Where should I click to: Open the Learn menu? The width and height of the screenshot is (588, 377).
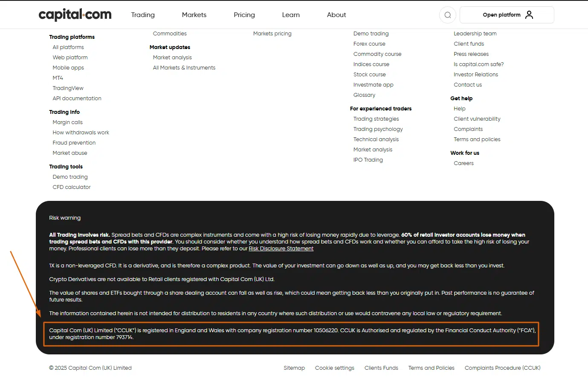pos(291,15)
